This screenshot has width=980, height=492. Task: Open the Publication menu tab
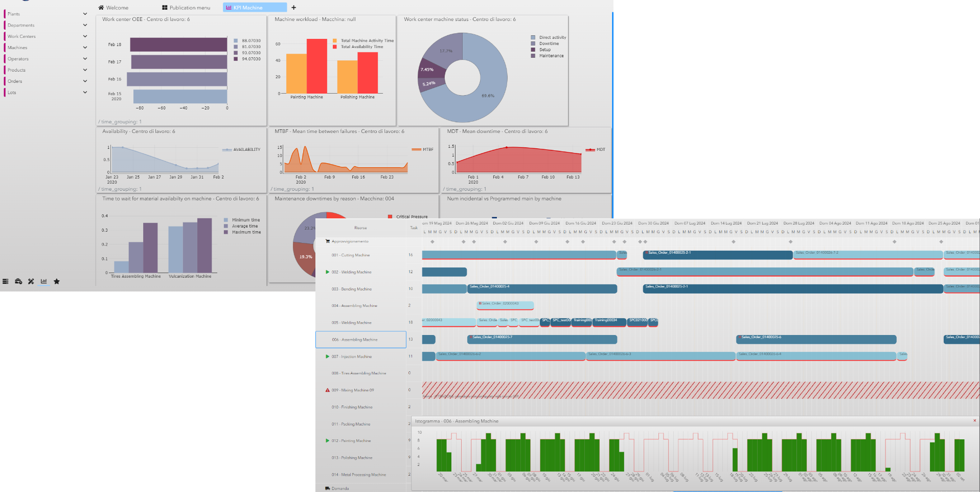(x=186, y=8)
